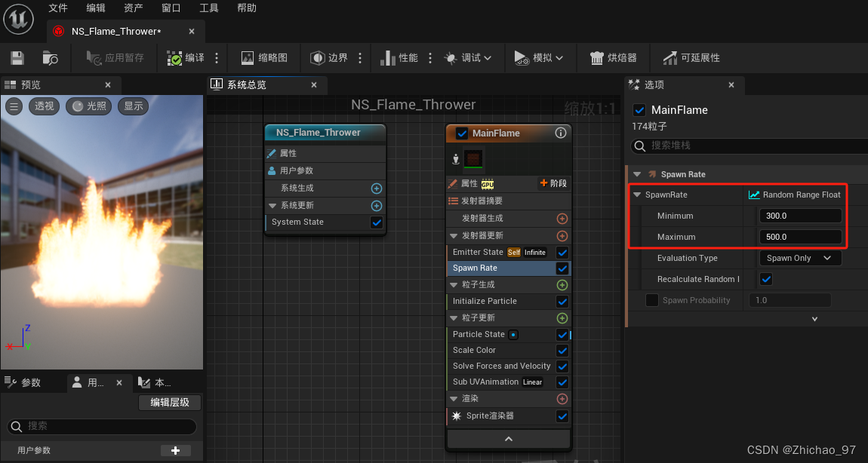868x463 pixels.
Task: Click the 光照 button in the preview viewport
Action: pos(88,106)
